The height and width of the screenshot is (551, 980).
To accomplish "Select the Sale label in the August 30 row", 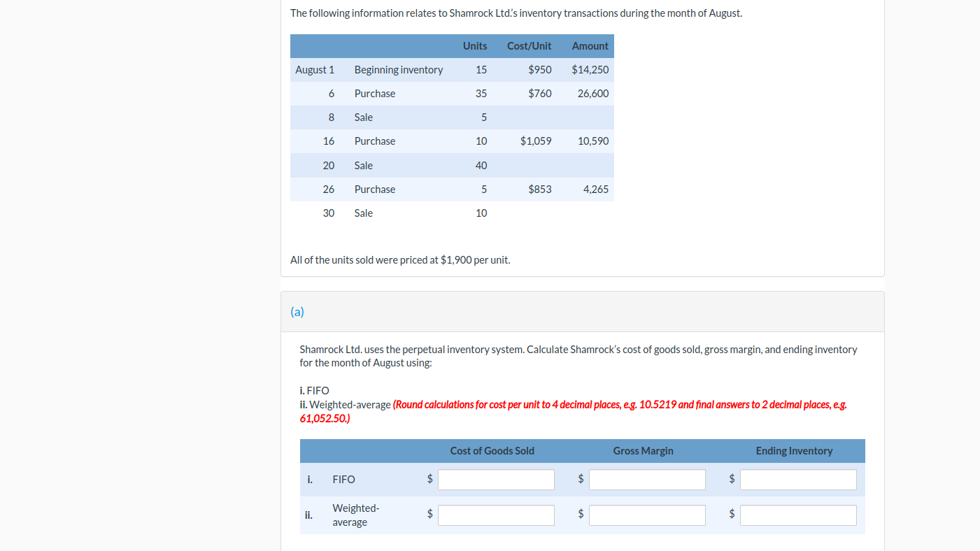I will pos(364,213).
